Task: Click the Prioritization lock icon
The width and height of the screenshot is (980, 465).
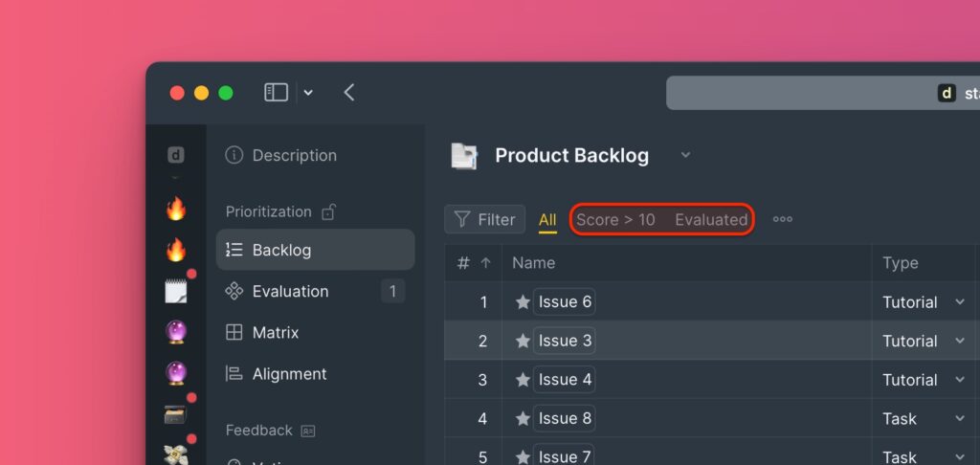Action: click(329, 211)
